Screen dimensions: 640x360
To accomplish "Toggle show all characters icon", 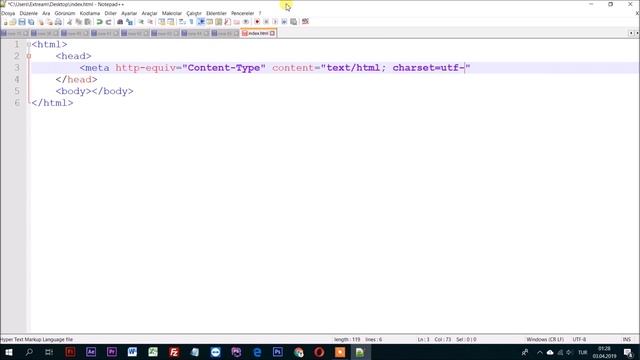I will [191, 22].
